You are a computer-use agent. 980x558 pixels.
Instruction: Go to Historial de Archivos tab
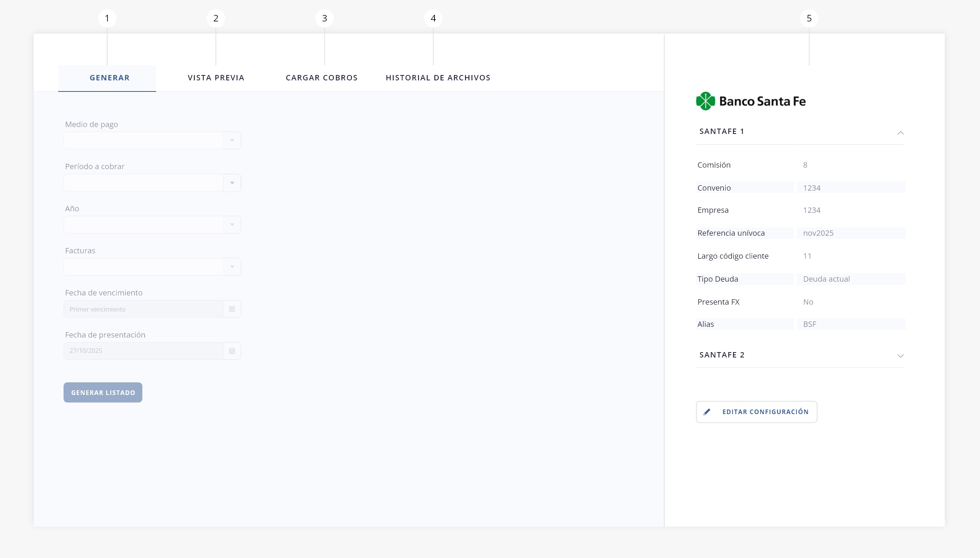click(x=438, y=78)
